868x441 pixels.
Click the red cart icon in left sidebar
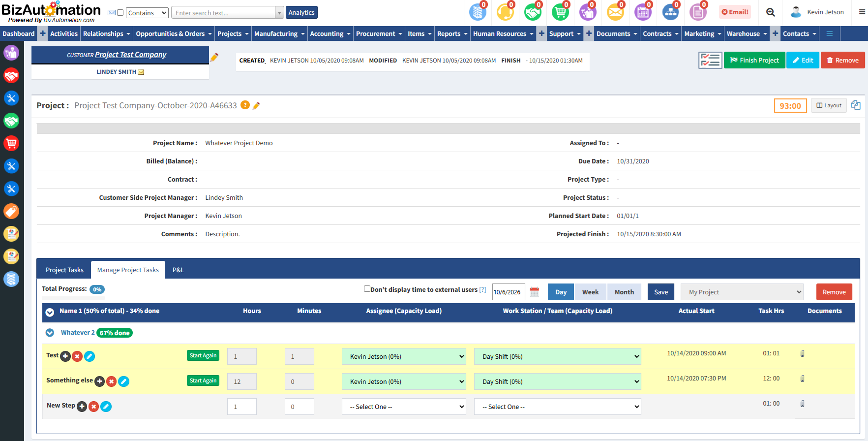coord(11,143)
